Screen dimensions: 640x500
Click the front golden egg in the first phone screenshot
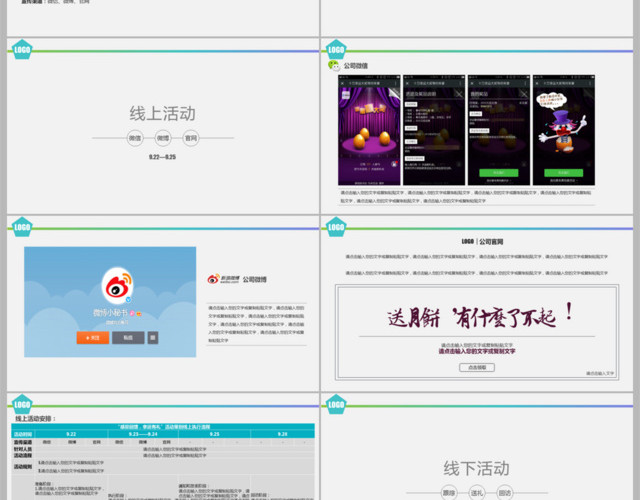[x=359, y=141]
